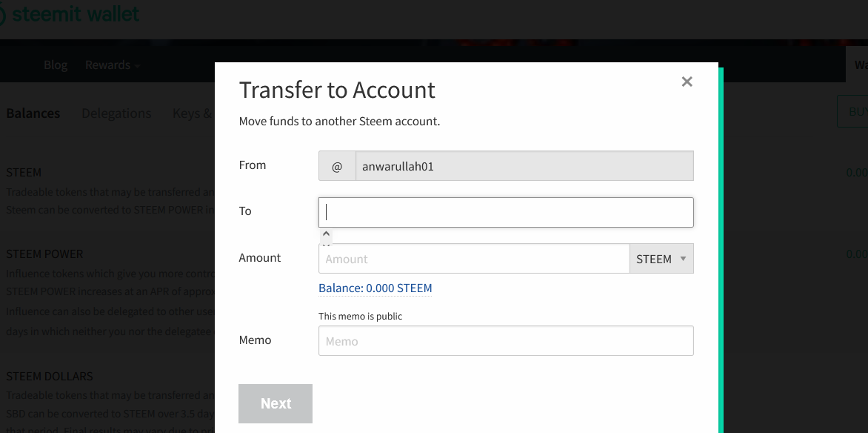
Task: Click the STEEM POWER heading in background
Action: click(x=44, y=254)
